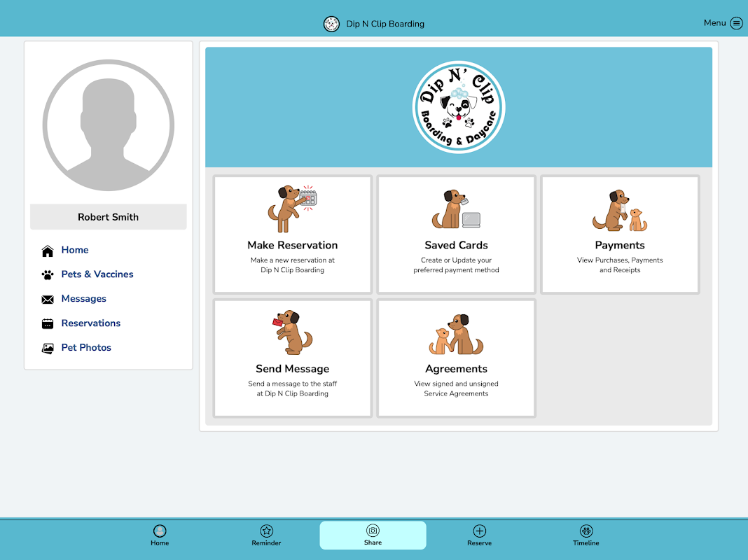Click the picture icon beside Pet Photos
This screenshot has width=748, height=560.
point(48,349)
